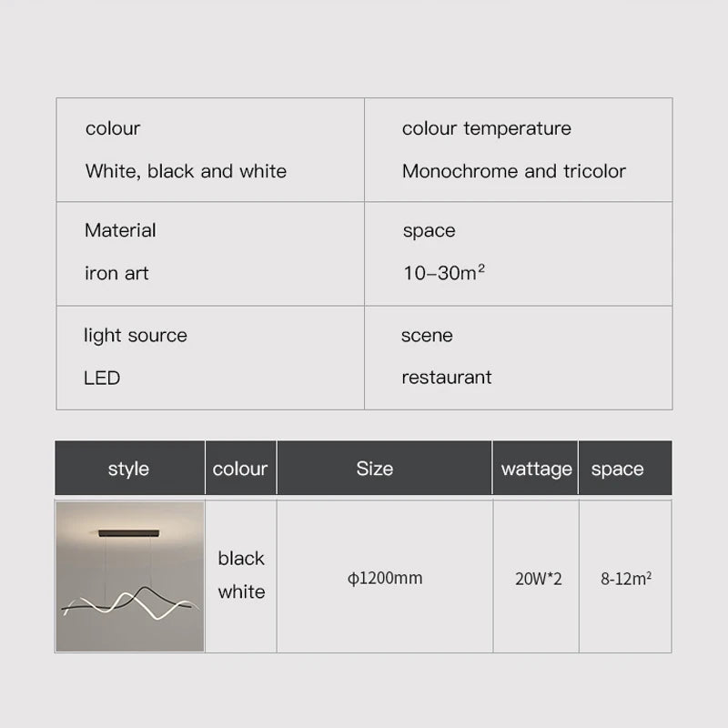
Task: Click the "wattage" column header
Action: (536, 469)
